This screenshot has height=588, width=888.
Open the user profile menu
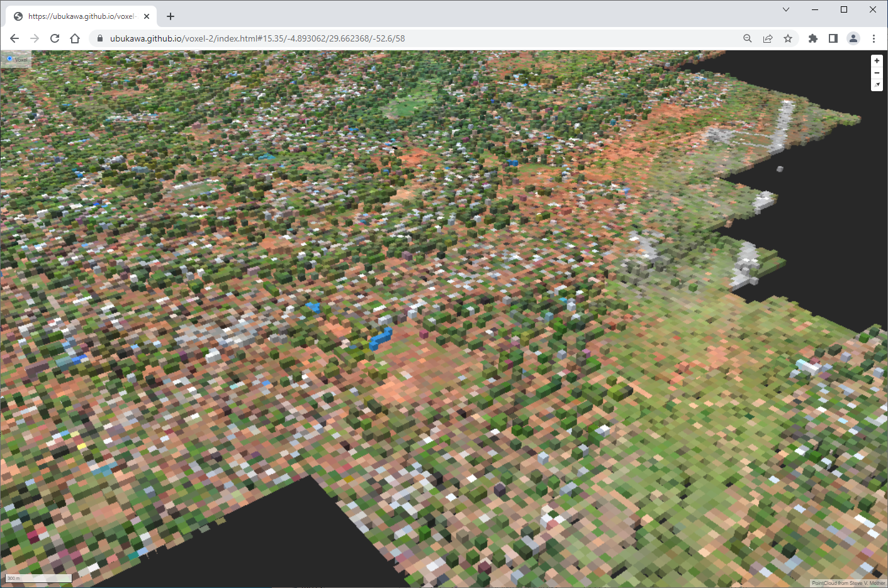click(853, 38)
